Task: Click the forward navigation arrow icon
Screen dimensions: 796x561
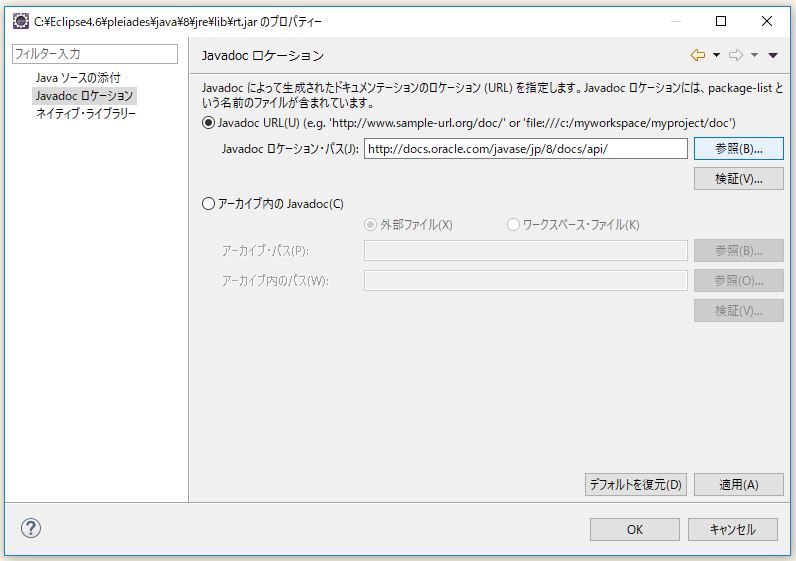Action: coord(736,55)
